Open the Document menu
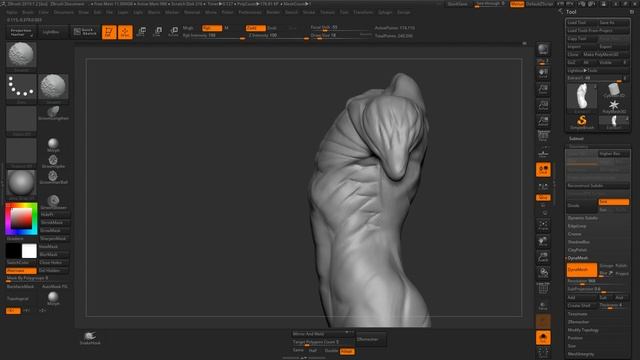640x360 pixels. (64, 13)
